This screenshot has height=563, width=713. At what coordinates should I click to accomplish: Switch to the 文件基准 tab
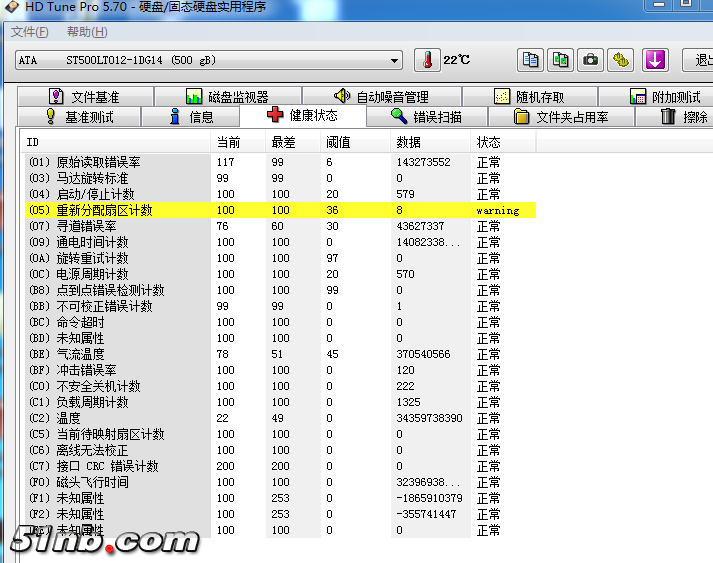[x=84, y=97]
